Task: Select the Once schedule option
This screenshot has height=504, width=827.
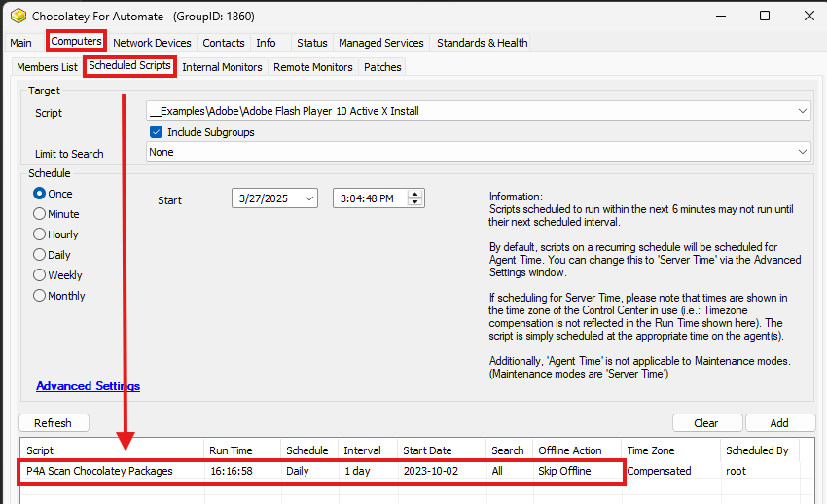Action: pos(40,194)
